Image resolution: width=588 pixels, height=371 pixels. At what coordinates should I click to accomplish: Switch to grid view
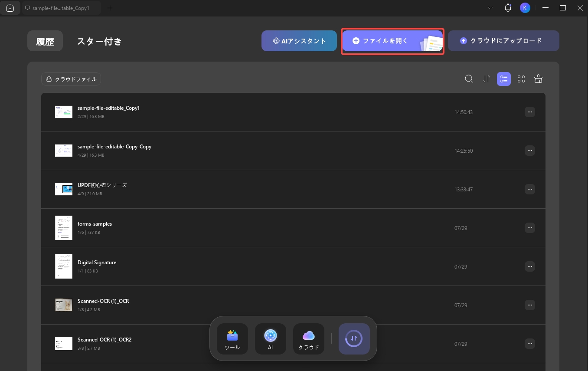521,79
